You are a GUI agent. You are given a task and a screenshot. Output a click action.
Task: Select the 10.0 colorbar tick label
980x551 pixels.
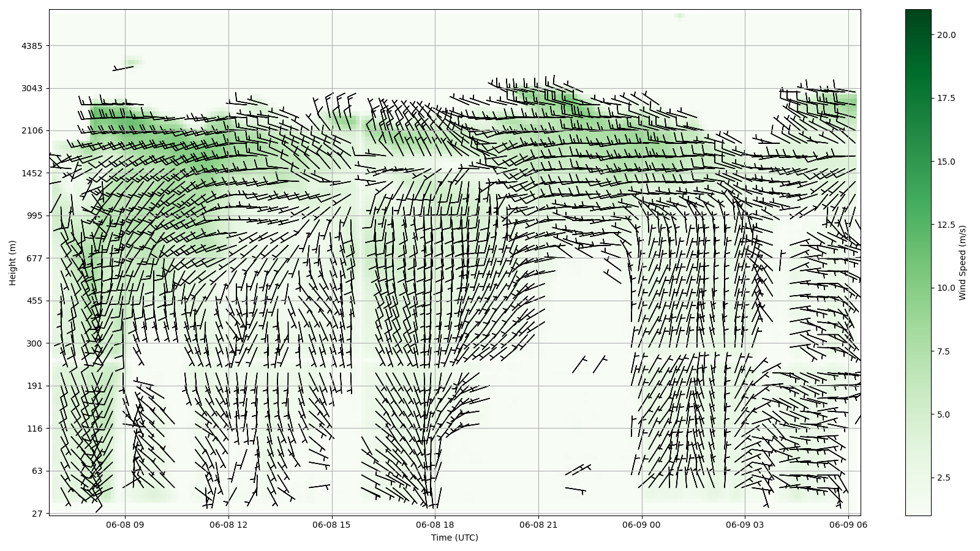pyautogui.click(x=946, y=288)
